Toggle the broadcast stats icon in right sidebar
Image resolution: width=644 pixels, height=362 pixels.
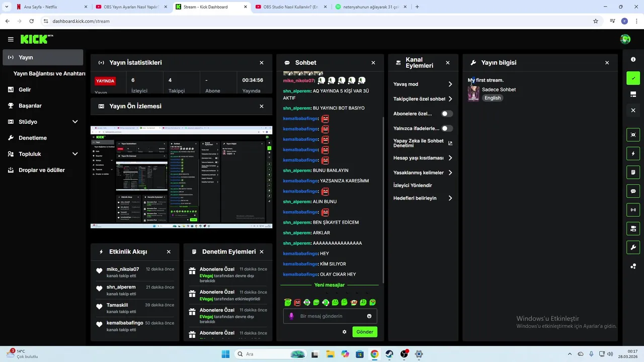click(633, 210)
